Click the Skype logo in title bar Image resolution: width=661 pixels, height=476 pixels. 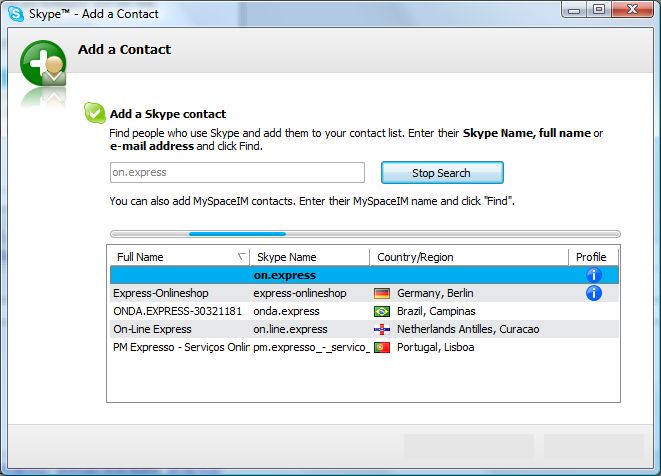[15, 10]
